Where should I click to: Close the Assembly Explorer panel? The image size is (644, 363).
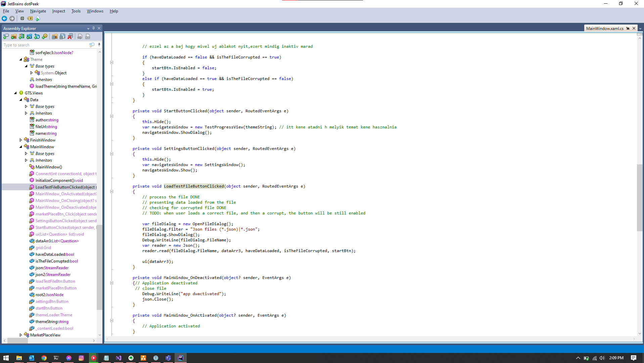point(99,28)
